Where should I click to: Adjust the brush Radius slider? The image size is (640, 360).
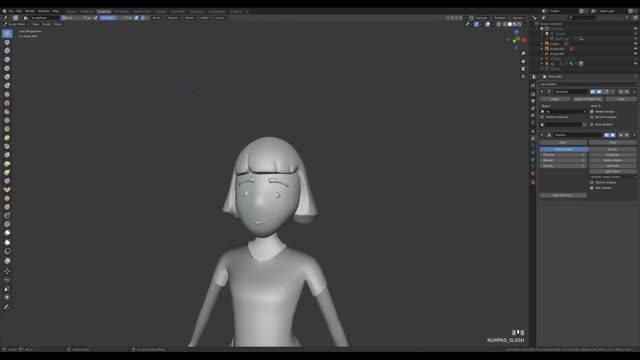tap(76, 18)
